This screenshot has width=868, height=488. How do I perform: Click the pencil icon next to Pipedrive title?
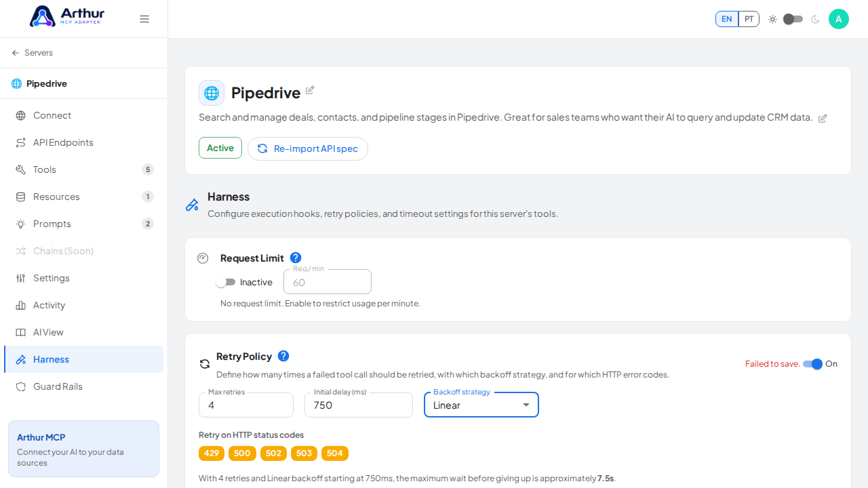click(x=310, y=90)
